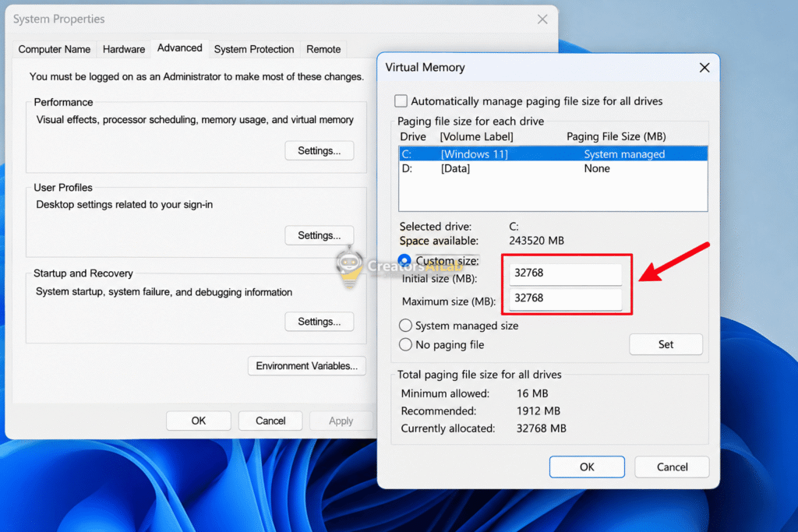Focus the Maximum size (MB) field
The image size is (798, 532).
point(566,298)
